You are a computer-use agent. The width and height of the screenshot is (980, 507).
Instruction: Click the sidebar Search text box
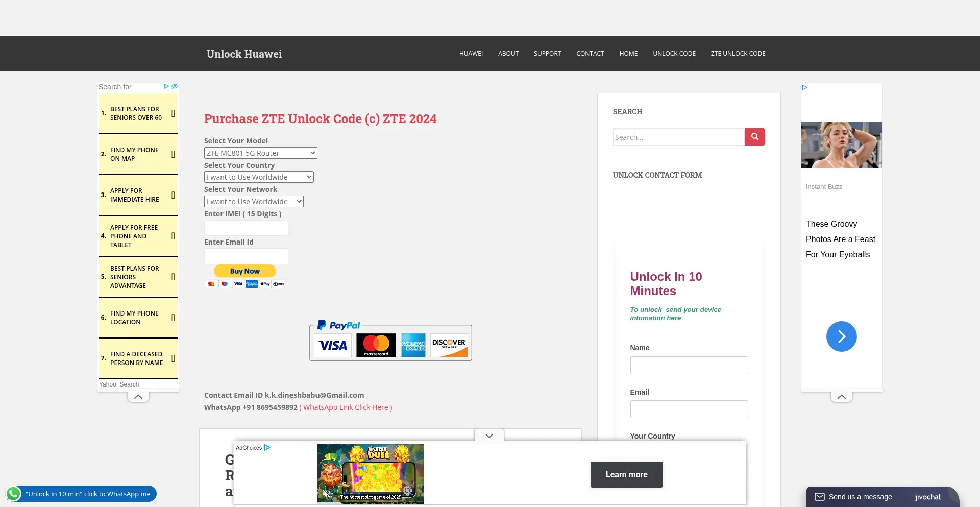679,137
